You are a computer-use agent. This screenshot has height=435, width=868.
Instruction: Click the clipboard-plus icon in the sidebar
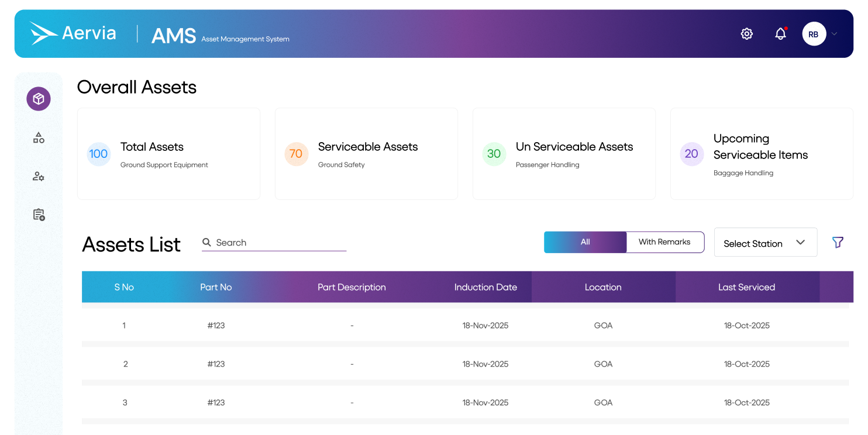pos(38,215)
